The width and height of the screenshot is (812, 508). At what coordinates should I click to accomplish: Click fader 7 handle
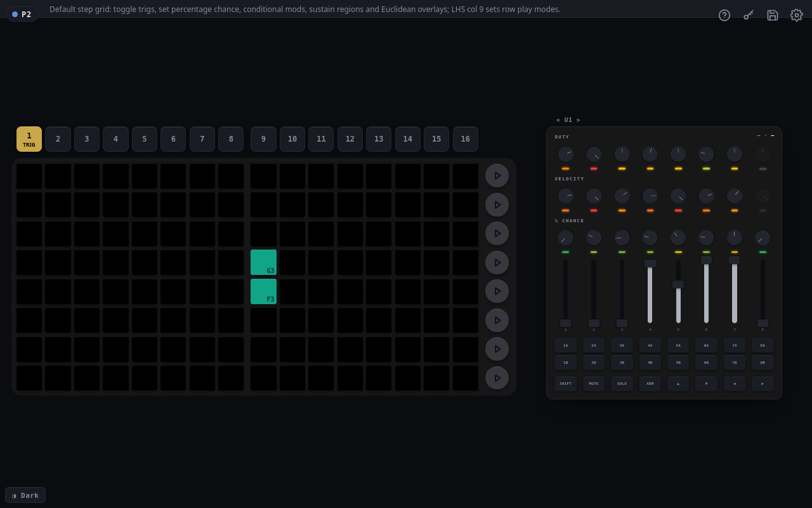click(x=735, y=260)
